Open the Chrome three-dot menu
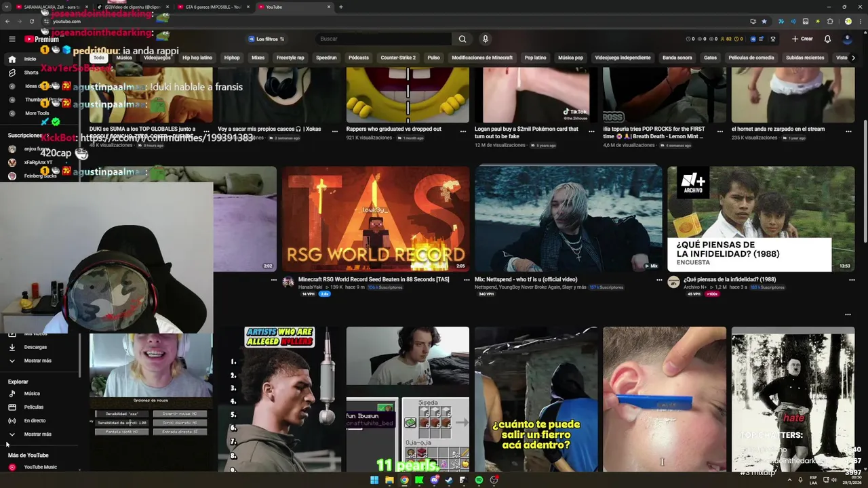868x488 pixels. click(859, 21)
